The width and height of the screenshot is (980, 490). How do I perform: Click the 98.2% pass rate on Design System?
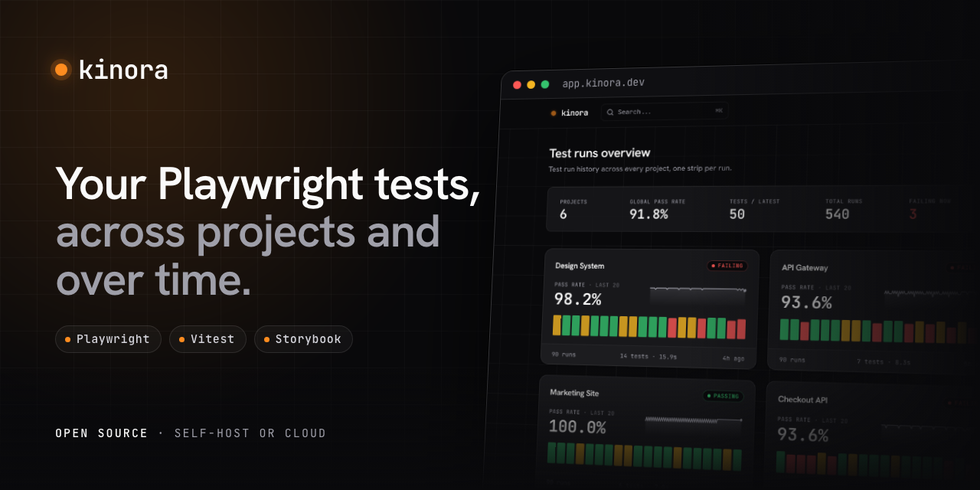pyautogui.click(x=578, y=299)
